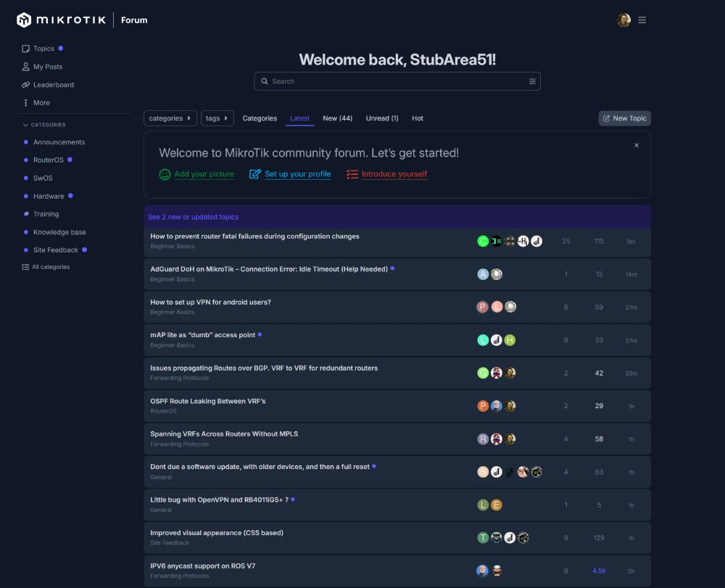
Task: Click Site Feedback tag under Improved visual appearance
Action: 170,543
